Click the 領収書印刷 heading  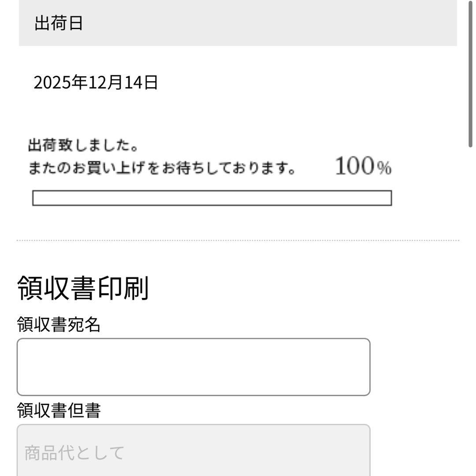[82, 288]
